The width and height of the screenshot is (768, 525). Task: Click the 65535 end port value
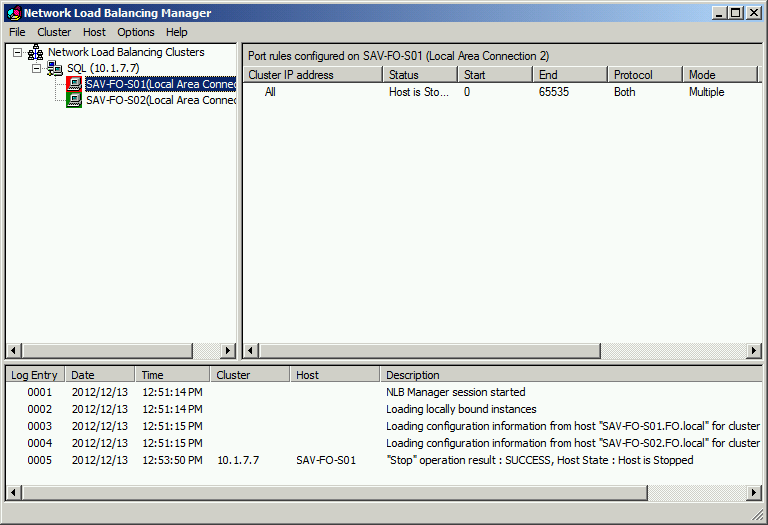(x=554, y=92)
